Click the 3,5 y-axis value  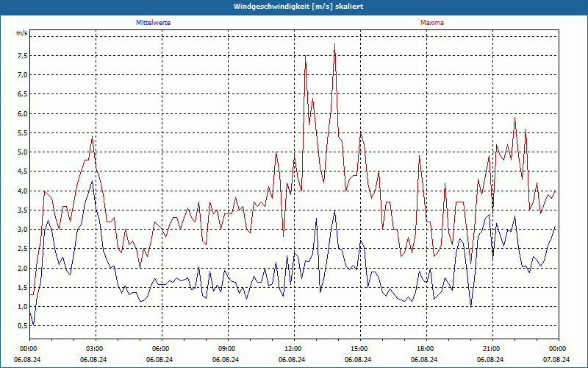(22, 210)
